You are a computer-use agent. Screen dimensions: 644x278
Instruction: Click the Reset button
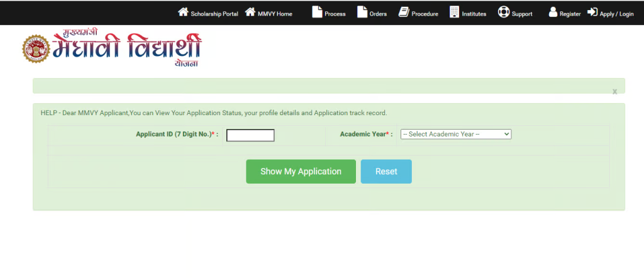(x=386, y=172)
